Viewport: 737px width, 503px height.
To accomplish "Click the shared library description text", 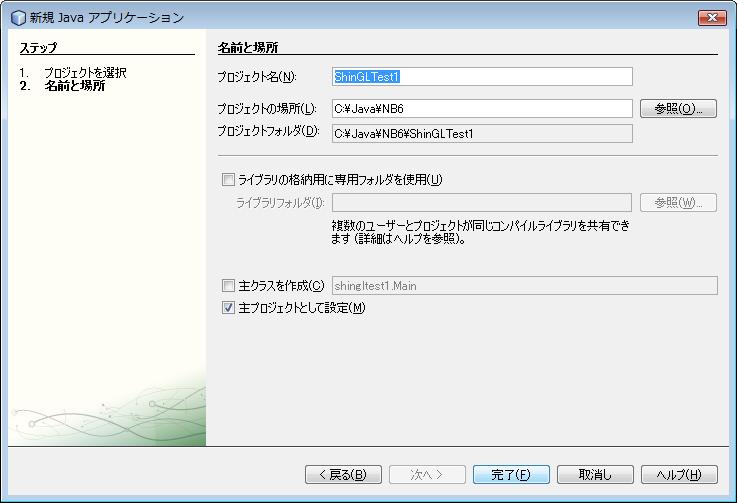I will pos(480,232).
